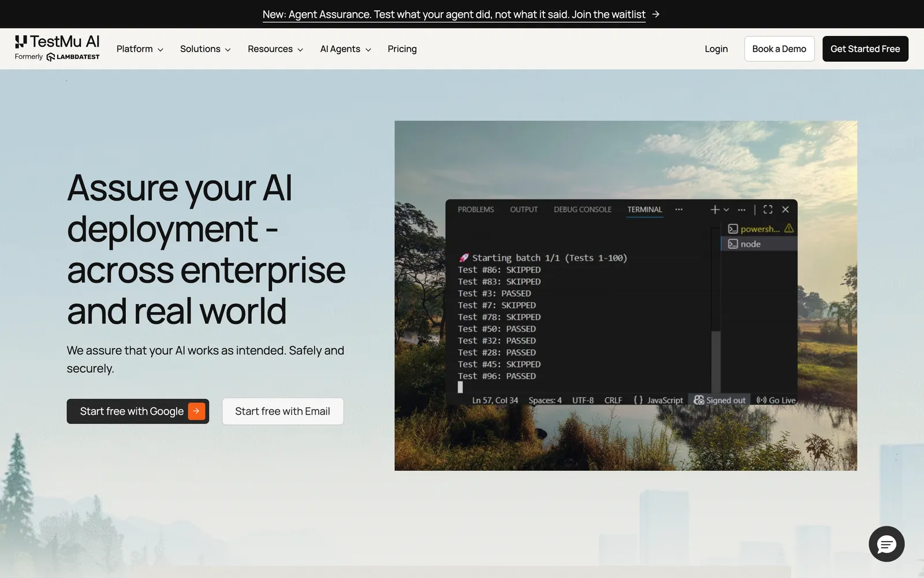Open the Resources dropdown menu
This screenshot has height=578, width=924.
click(275, 49)
